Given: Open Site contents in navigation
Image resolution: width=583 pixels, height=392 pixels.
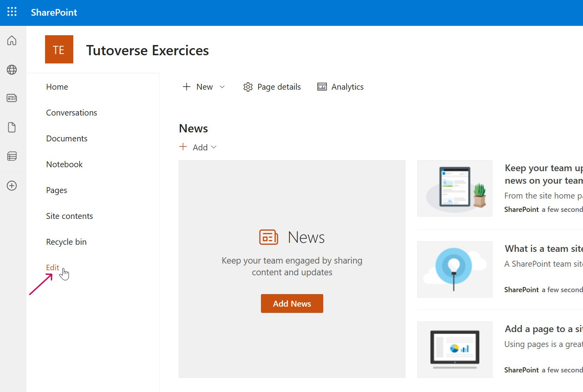Looking at the screenshot, I should [x=69, y=216].
